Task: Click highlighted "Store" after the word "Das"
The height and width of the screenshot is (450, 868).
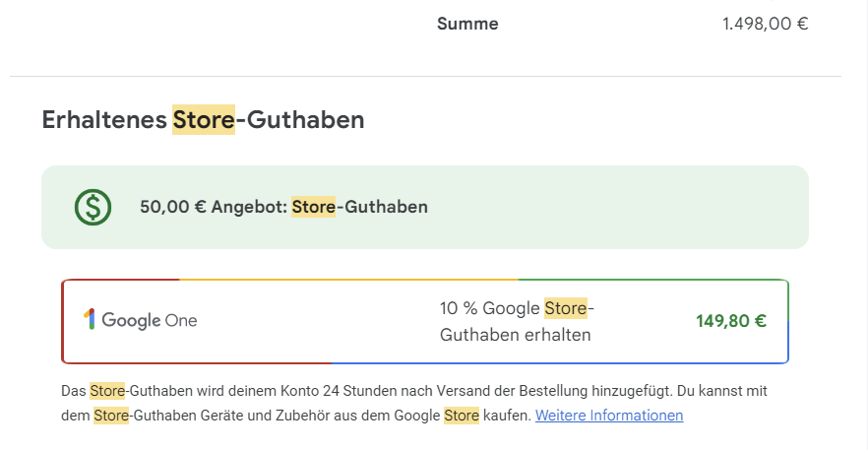Action: (x=107, y=391)
